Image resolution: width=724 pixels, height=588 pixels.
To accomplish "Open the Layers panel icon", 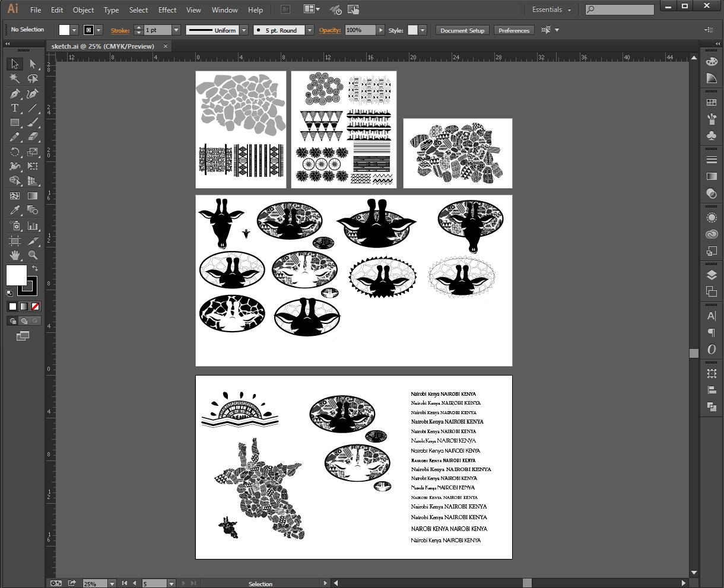I will point(712,275).
